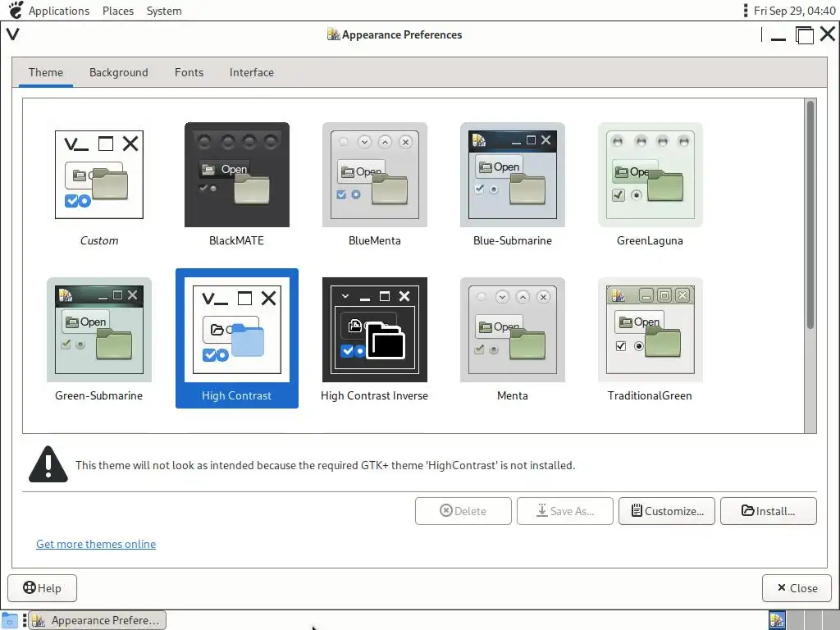Click the panel clock showing Fri Sep 29
The height and width of the screenshot is (630, 840).
794,11
